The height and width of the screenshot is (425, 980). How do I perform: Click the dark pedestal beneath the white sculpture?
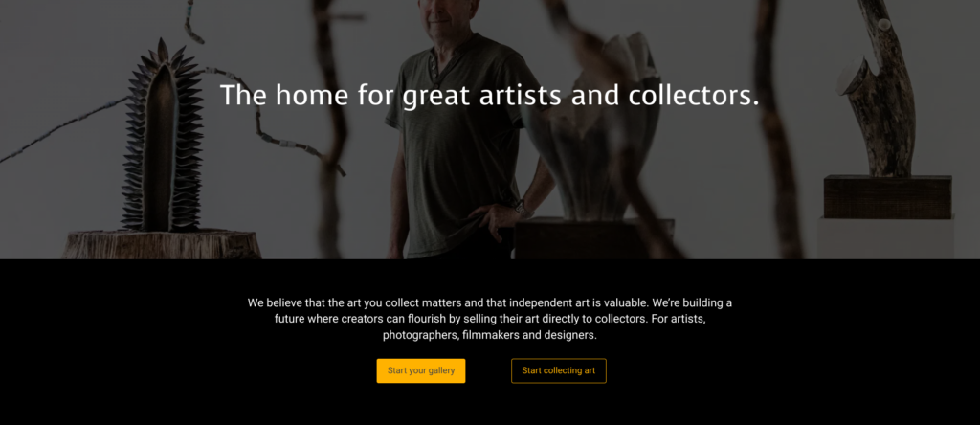point(593,238)
